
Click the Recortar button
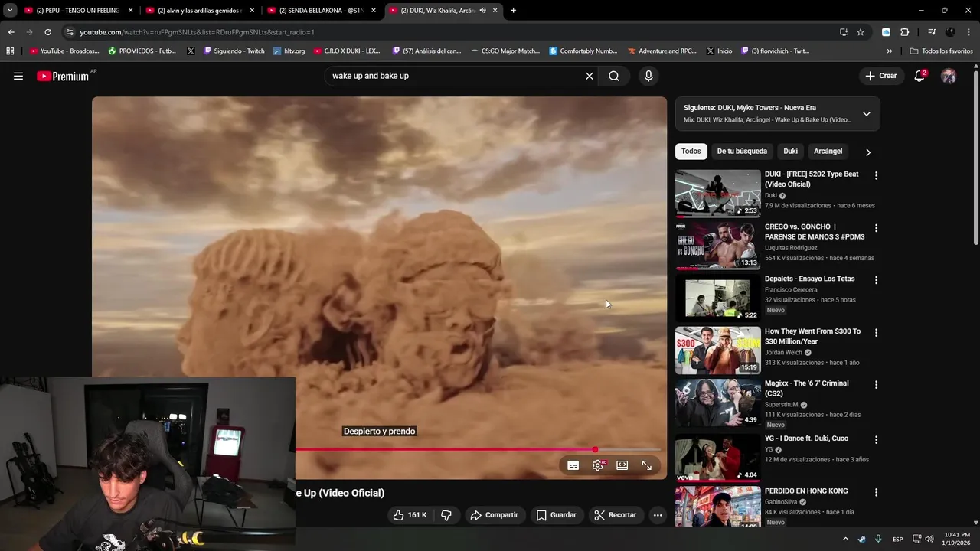[615, 515]
